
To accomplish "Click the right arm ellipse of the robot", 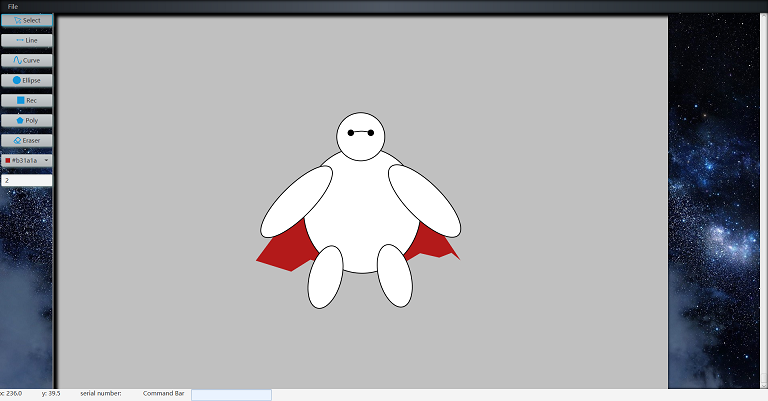I will (x=425, y=201).
